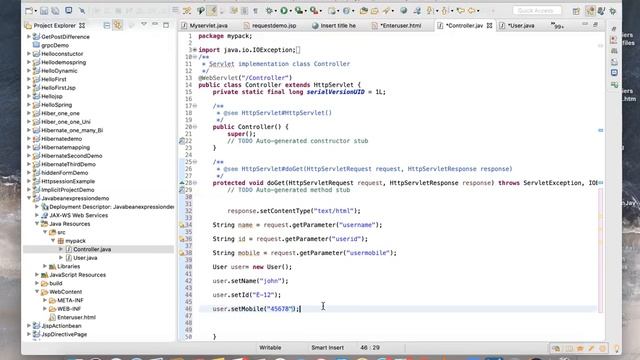
Task: Click the New file toolbar icon
Action: coord(29,11)
